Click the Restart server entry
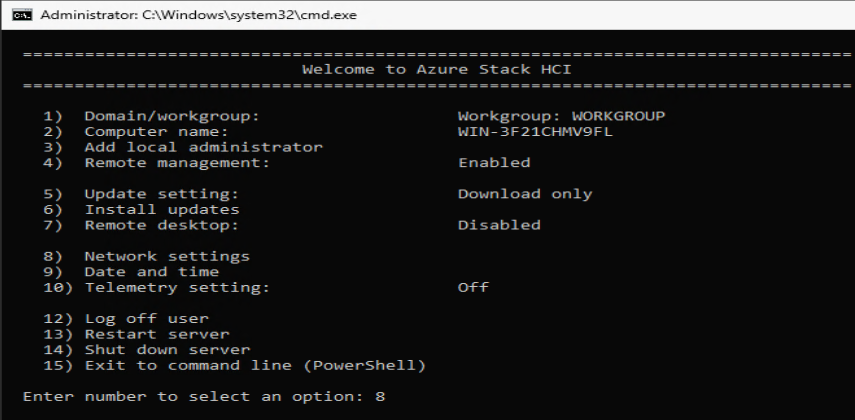Image resolution: width=855 pixels, height=420 pixels. click(x=156, y=334)
